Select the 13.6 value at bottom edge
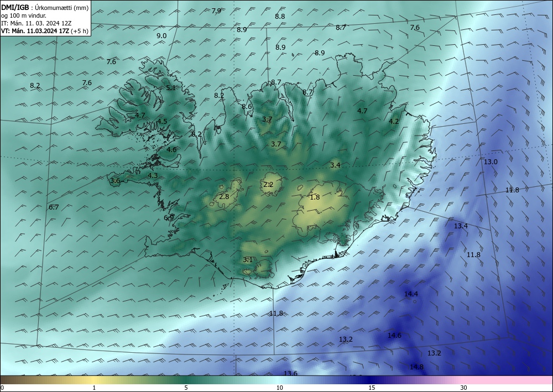 click(x=291, y=373)
